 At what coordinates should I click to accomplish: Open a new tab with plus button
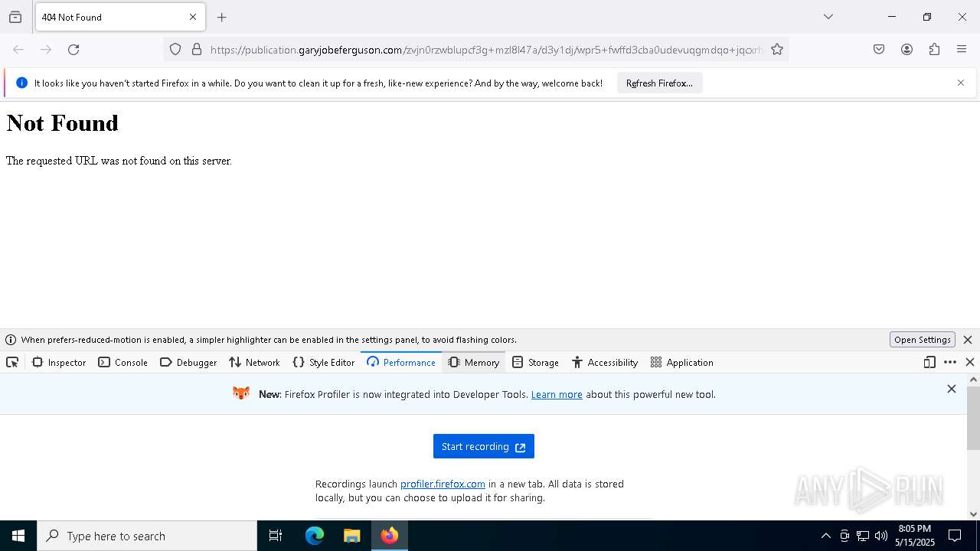222,17
